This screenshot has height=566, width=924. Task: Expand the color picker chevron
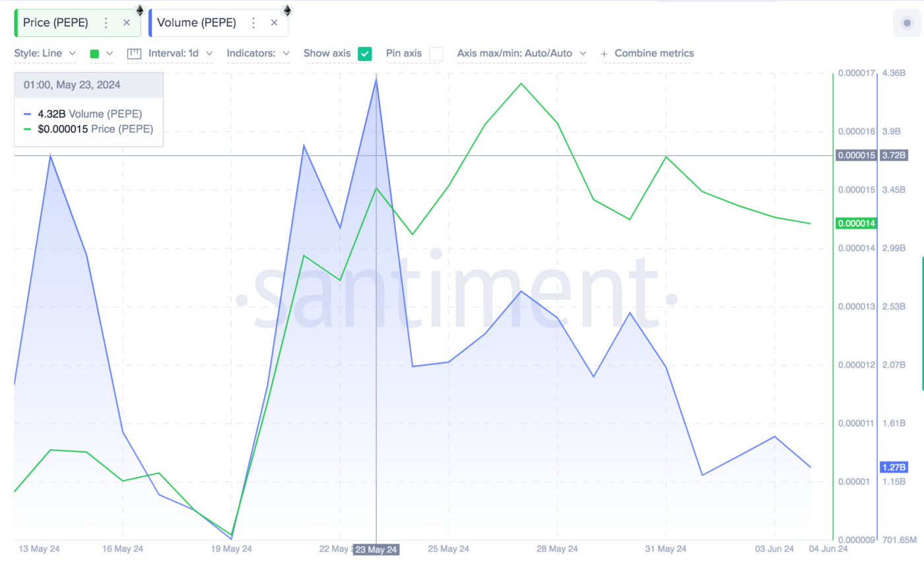point(110,53)
